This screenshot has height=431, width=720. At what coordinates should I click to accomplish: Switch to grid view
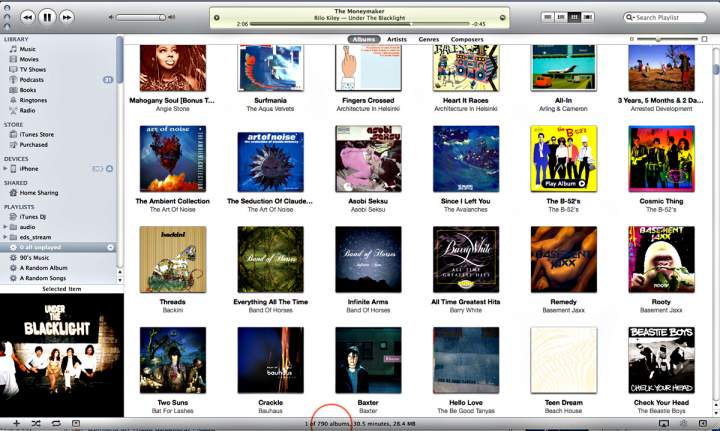click(x=574, y=17)
